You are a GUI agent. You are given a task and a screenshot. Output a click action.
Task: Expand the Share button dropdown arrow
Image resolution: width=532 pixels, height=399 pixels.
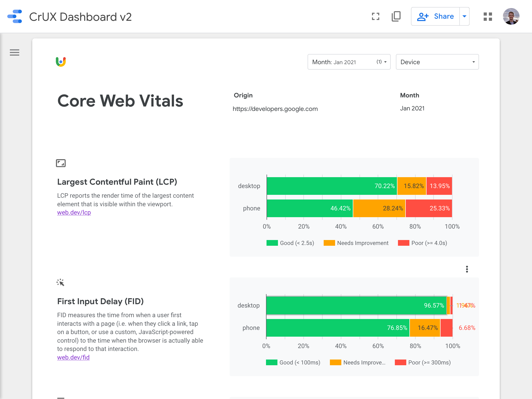point(464,16)
